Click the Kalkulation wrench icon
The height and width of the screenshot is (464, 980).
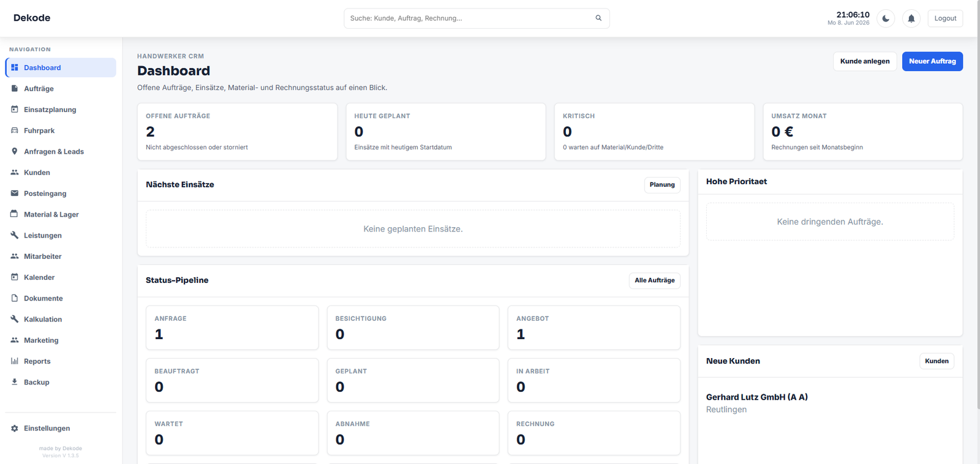(x=15, y=319)
